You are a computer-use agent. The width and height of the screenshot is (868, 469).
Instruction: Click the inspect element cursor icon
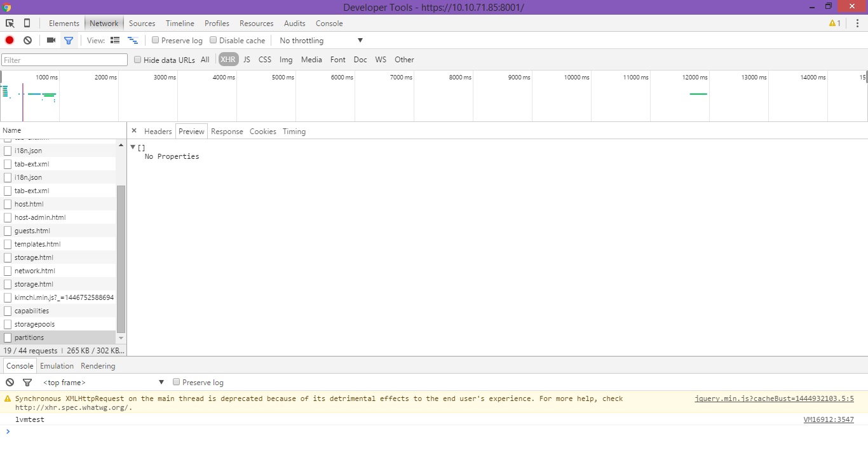click(x=10, y=24)
